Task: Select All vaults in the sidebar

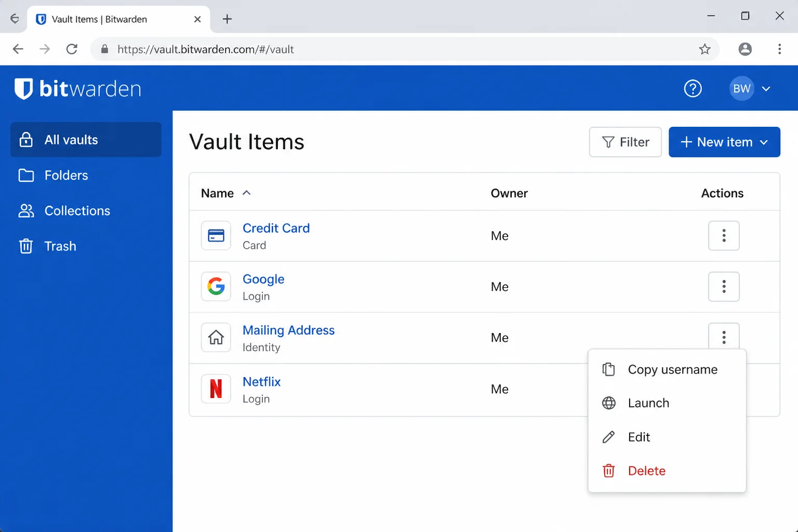Action: [86, 140]
